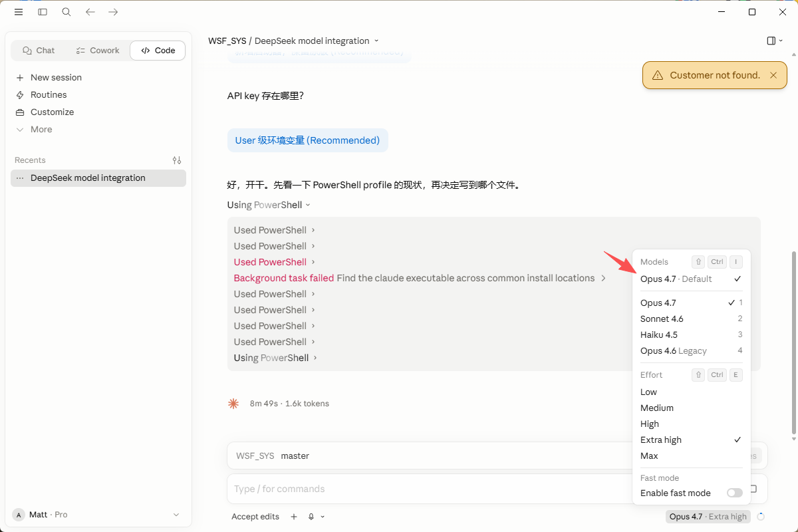Image resolution: width=798 pixels, height=532 pixels.
Task: Expand the first Used PowerShell entry
Action: [274, 230]
